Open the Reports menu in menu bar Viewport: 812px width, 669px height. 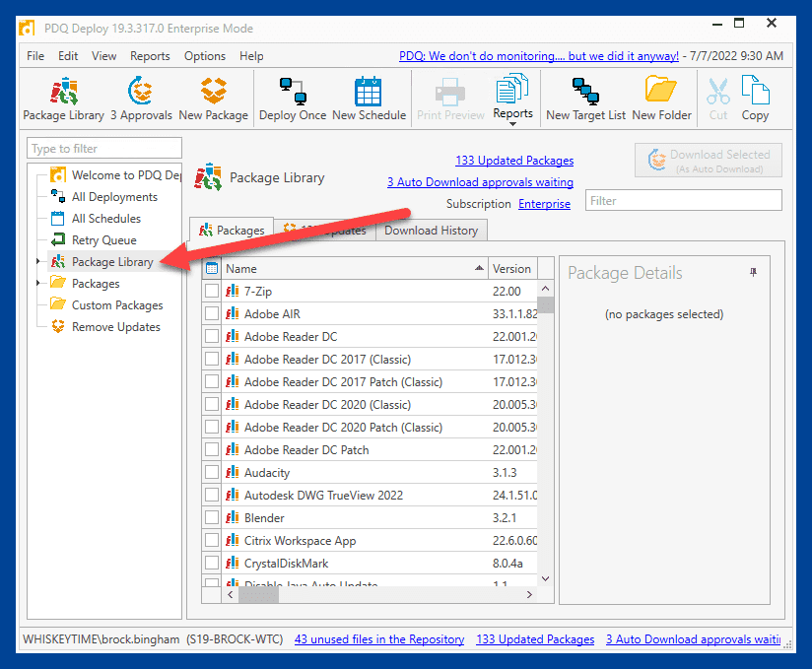150,56
